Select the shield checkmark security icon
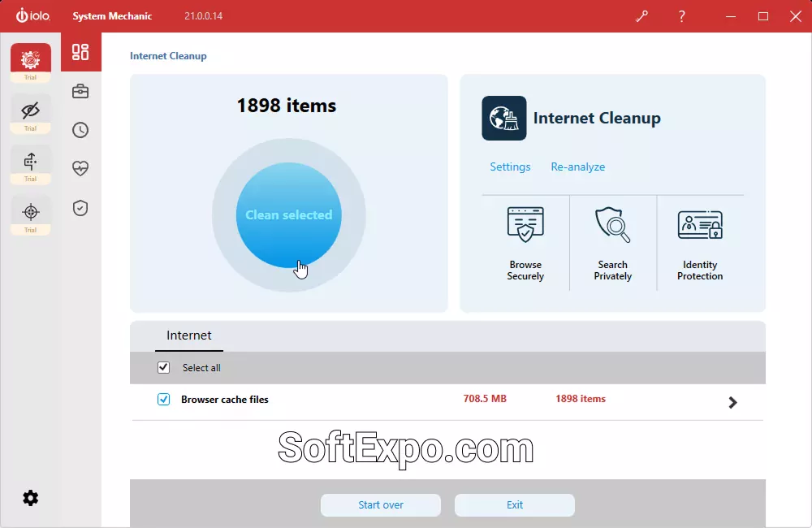The image size is (812, 528). pos(80,208)
